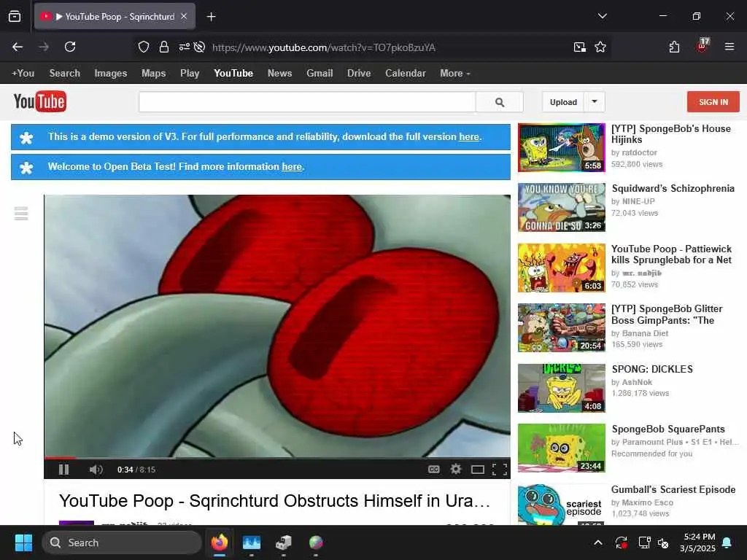Open Gumball's Scariest Episode title
This screenshot has height=560, width=747.
click(x=673, y=489)
